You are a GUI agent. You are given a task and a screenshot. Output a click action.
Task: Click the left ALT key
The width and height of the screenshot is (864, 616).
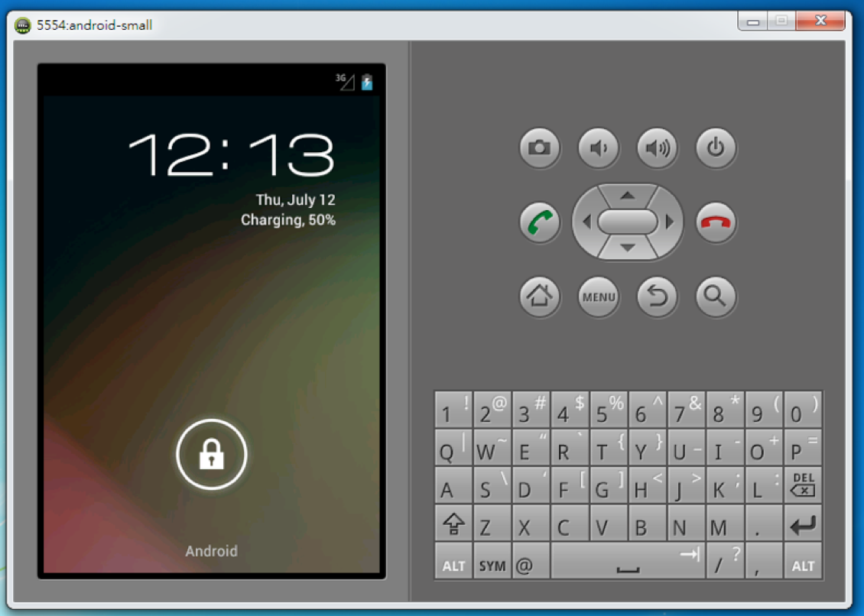[453, 561]
